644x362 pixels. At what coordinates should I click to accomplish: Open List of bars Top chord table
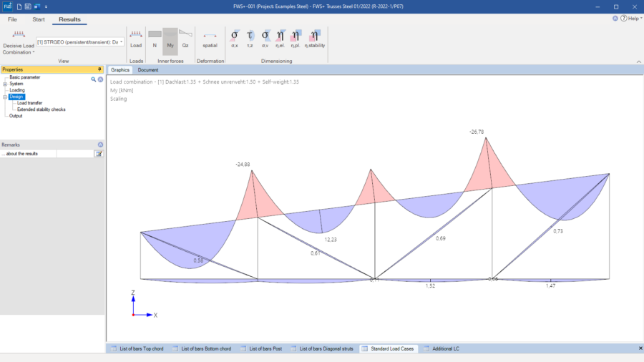coord(137,348)
